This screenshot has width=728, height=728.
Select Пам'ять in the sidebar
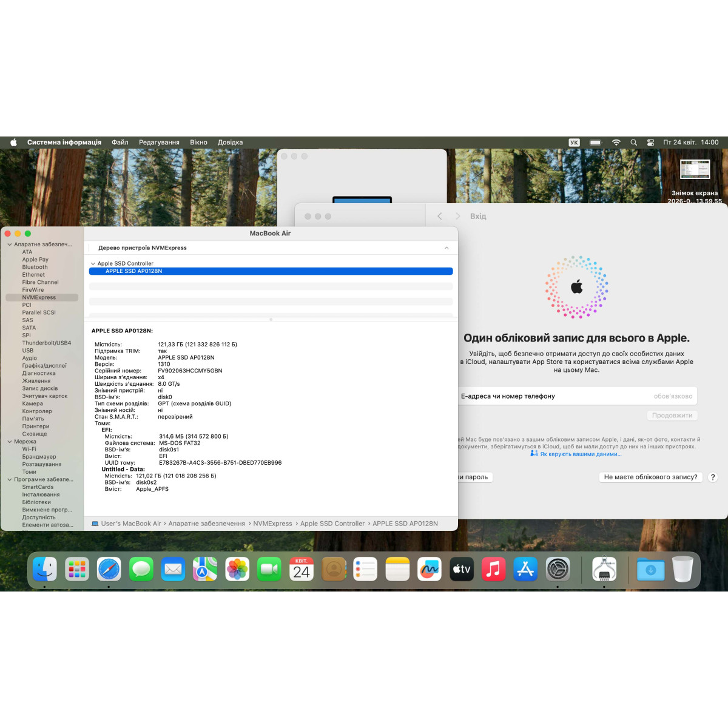[x=33, y=419]
